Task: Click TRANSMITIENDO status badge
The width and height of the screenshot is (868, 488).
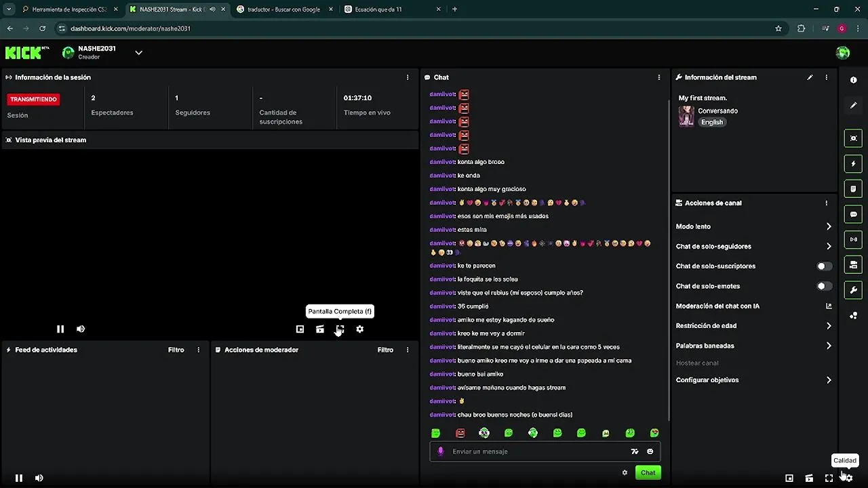Action: coord(34,99)
